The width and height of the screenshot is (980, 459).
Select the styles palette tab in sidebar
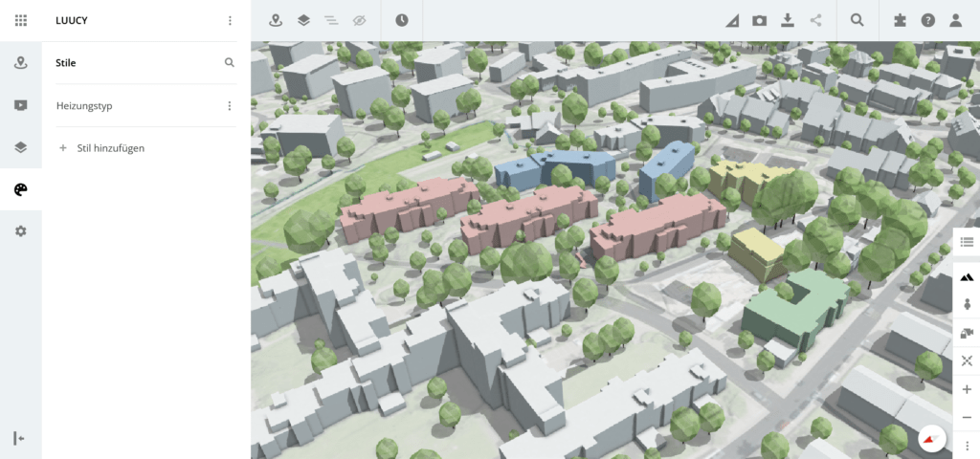pyautogui.click(x=21, y=189)
